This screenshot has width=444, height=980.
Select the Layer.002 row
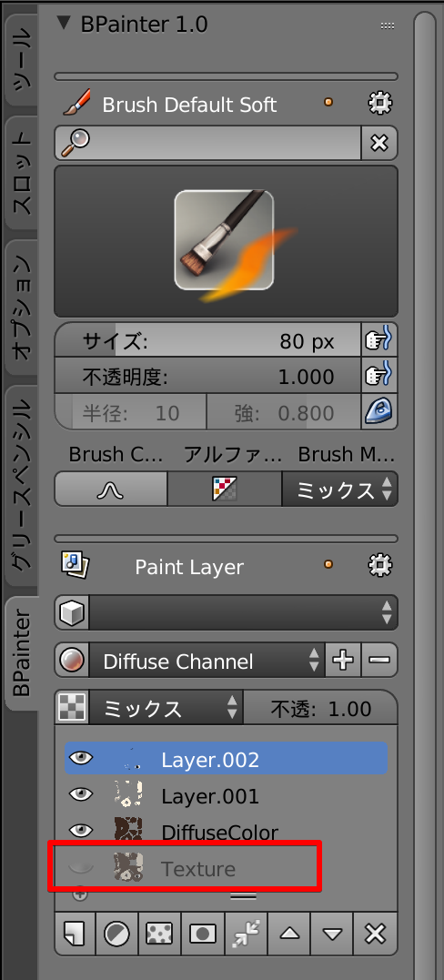(227, 759)
